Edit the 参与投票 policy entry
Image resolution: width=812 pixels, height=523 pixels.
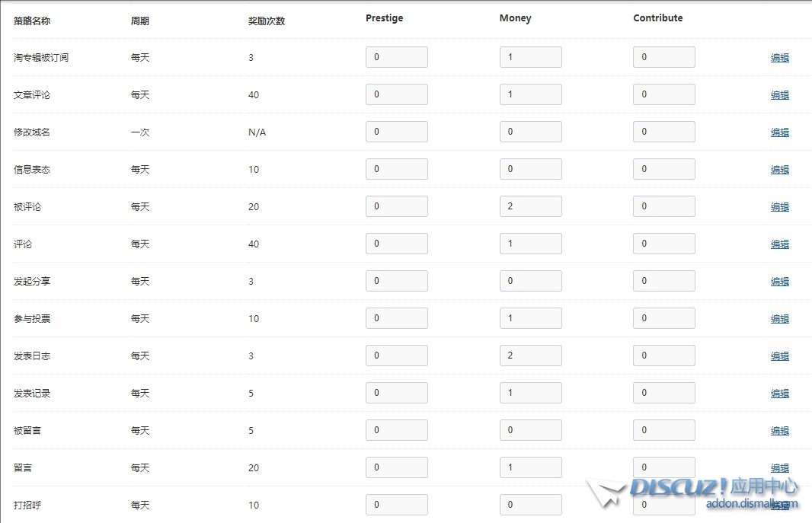[779, 319]
